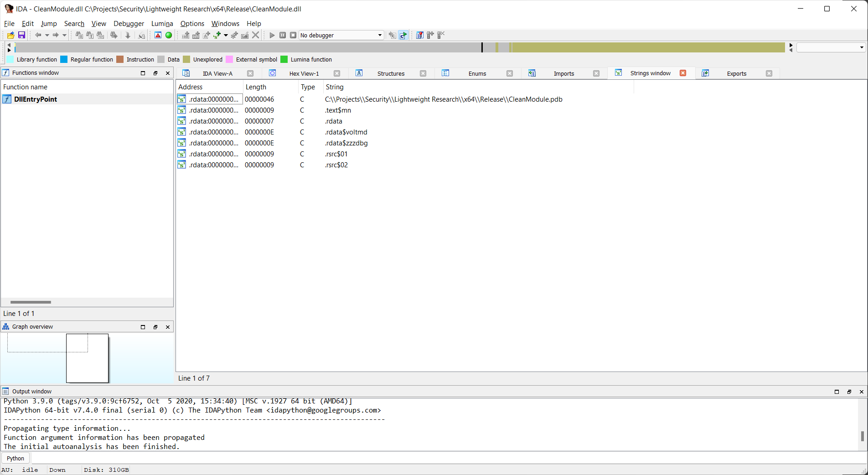Maximize the Output window panel
Image resolution: width=868 pixels, height=475 pixels.
click(x=837, y=392)
